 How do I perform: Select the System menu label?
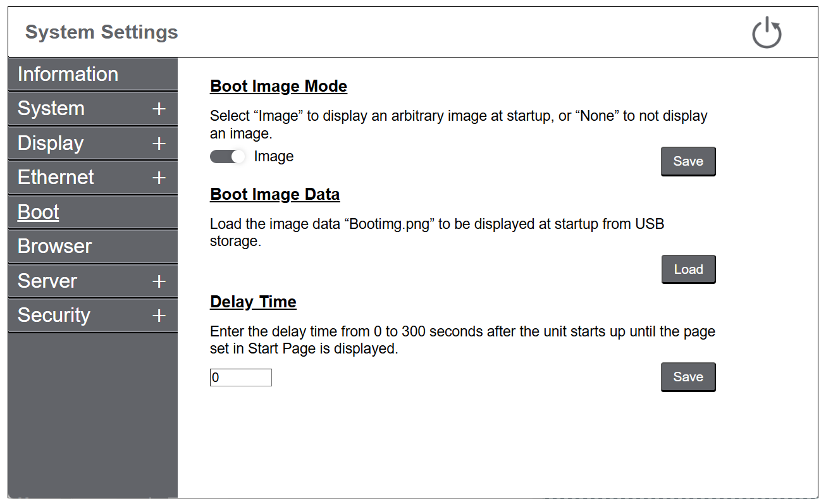pyautogui.click(x=51, y=109)
